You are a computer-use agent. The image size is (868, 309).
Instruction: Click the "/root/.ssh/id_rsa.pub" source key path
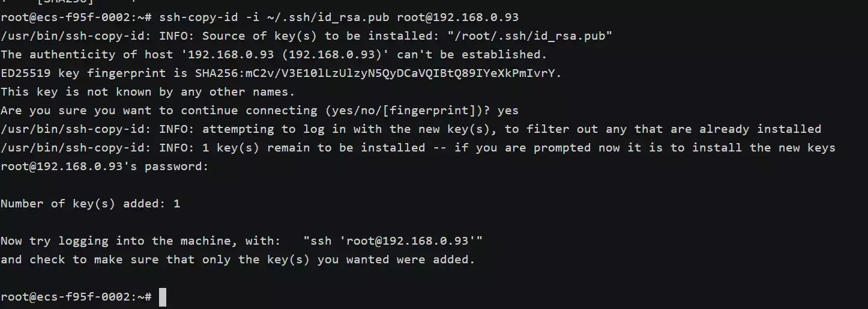pyautogui.click(x=530, y=35)
